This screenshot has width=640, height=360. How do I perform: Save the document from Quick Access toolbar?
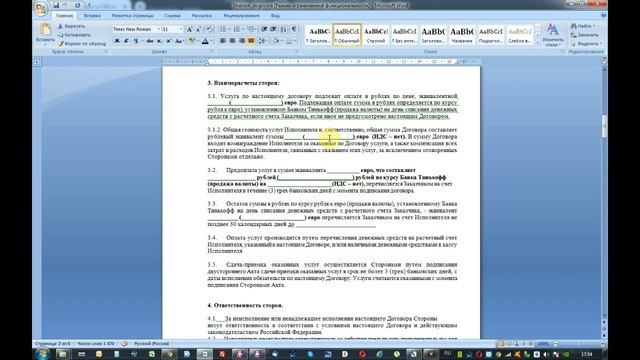click(56, 5)
